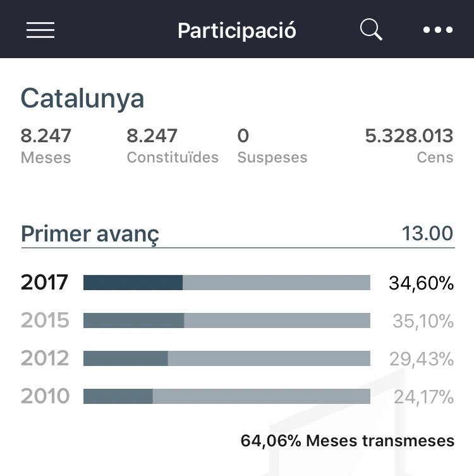The image size is (474, 476).
Task: Tap the 35,10% turnout value
Action: pyautogui.click(x=423, y=321)
